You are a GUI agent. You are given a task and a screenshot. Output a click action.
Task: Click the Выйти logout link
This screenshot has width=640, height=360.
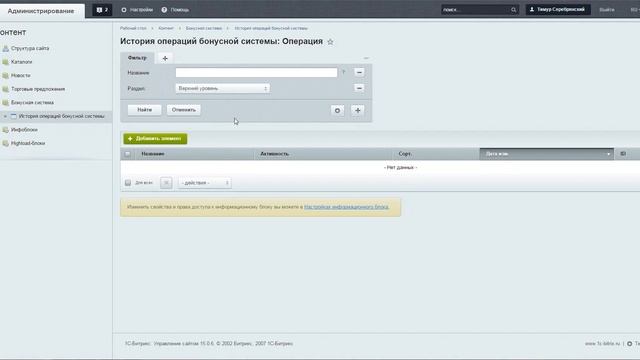pyautogui.click(x=607, y=10)
